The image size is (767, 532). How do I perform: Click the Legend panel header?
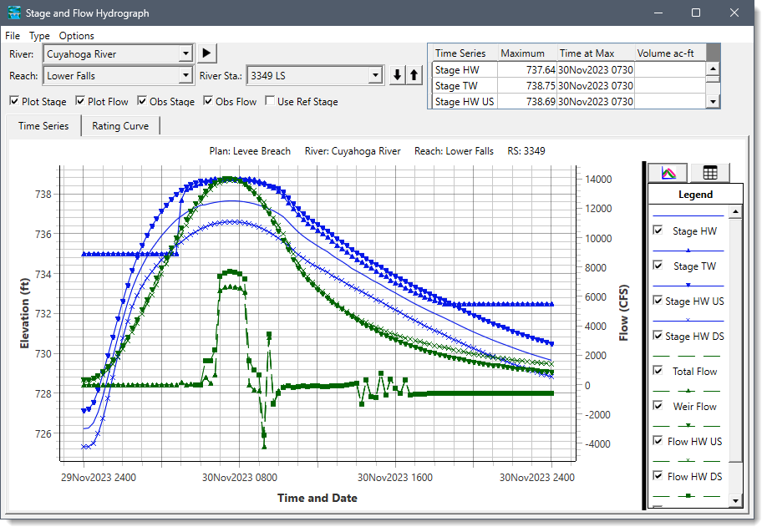(x=695, y=194)
